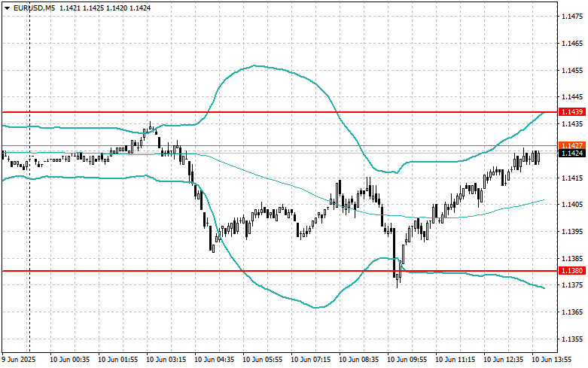Select the 1.1415 price scale value
This screenshot has width=588, height=368.
click(572, 178)
